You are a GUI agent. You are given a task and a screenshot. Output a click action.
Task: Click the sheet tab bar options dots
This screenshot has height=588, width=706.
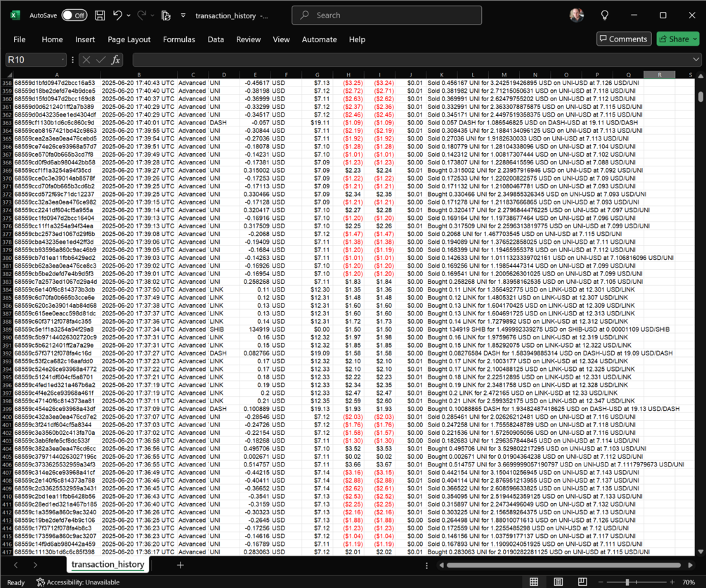click(x=426, y=566)
